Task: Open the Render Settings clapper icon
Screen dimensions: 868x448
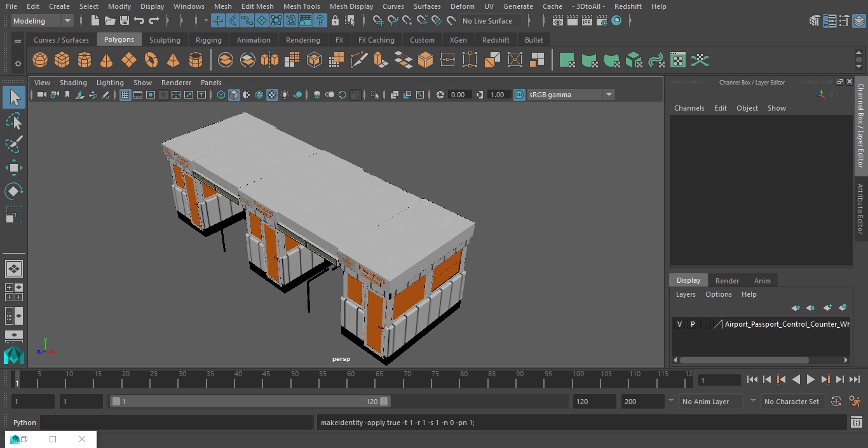Action: (x=602, y=21)
